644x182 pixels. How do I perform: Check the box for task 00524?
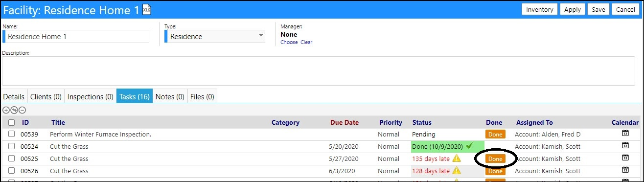pyautogui.click(x=12, y=146)
